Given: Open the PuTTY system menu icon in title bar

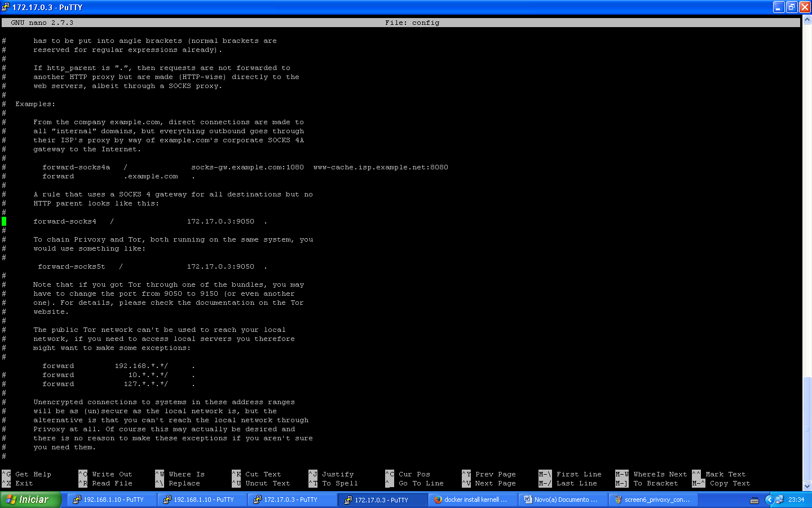Looking at the screenshot, I should coord(5,7).
